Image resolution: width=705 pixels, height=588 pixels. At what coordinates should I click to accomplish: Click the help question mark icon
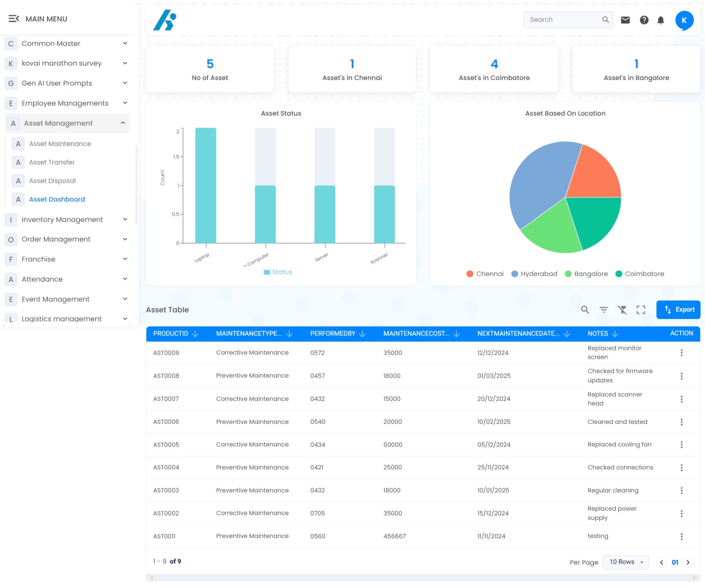[x=644, y=19]
